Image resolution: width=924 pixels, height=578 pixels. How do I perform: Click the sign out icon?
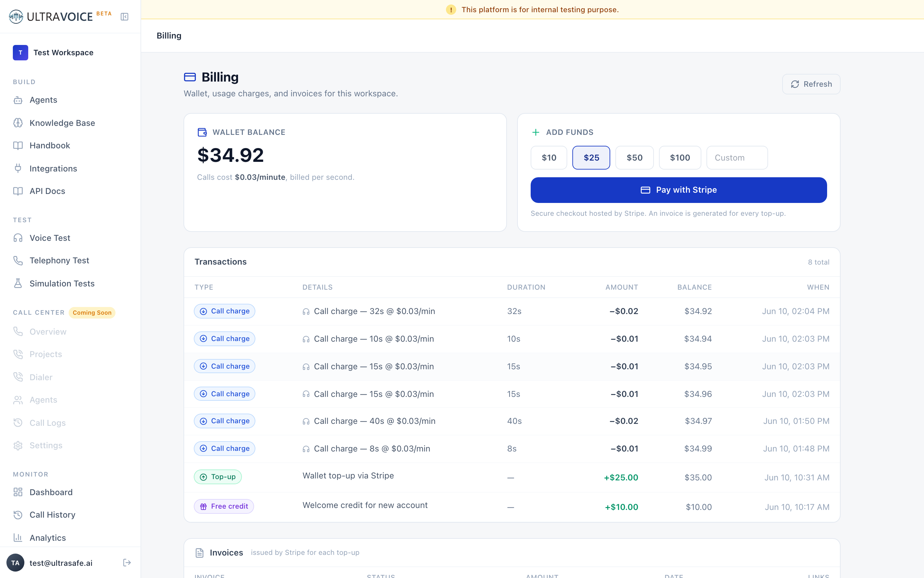pos(127,562)
